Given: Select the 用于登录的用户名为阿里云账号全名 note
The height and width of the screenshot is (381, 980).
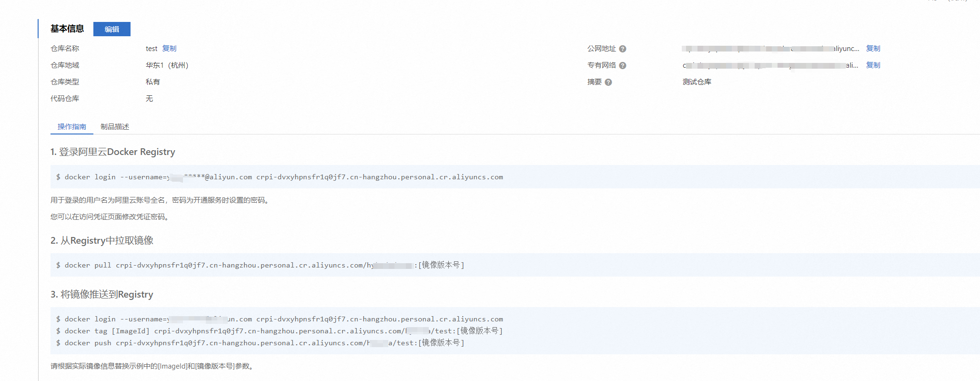Looking at the screenshot, I should coord(161,200).
